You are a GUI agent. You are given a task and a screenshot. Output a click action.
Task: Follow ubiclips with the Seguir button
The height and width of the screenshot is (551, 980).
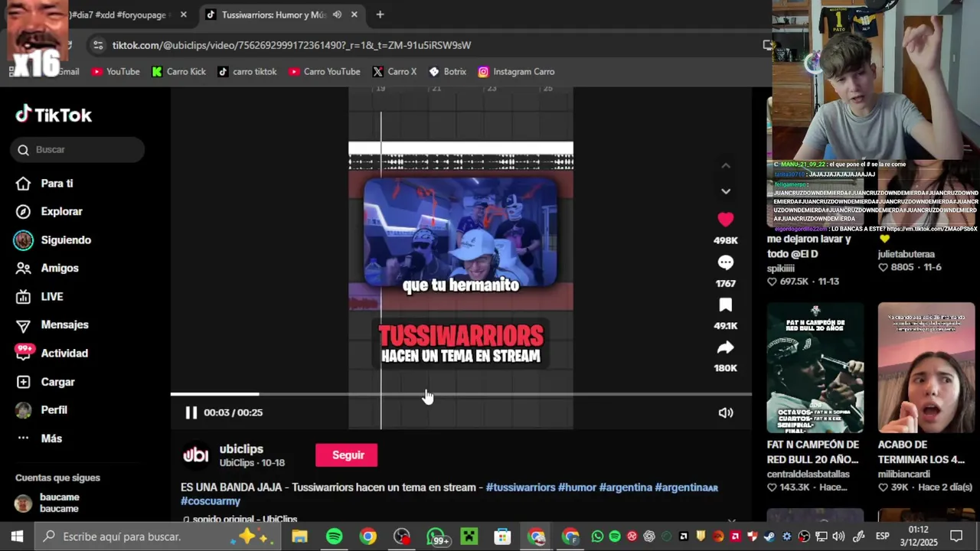347,455
